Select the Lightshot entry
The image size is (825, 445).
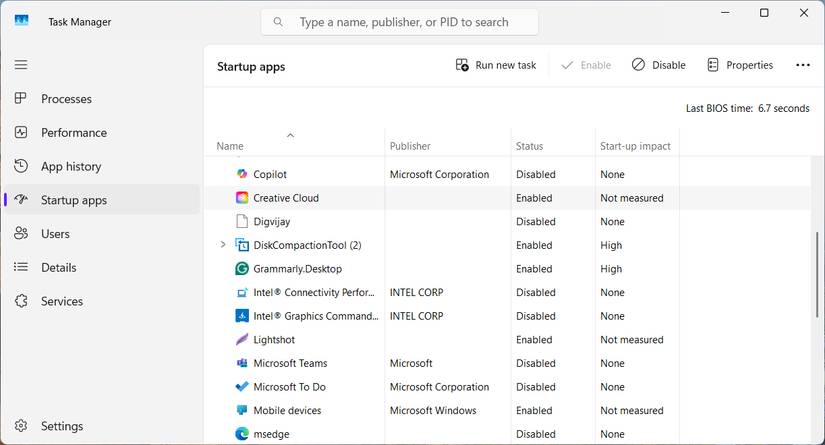click(x=274, y=340)
